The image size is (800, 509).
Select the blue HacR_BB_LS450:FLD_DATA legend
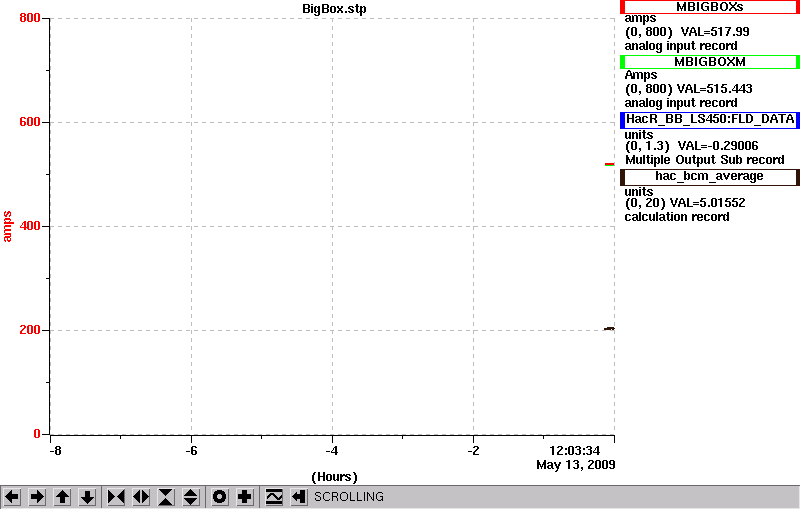[x=710, y=119]
